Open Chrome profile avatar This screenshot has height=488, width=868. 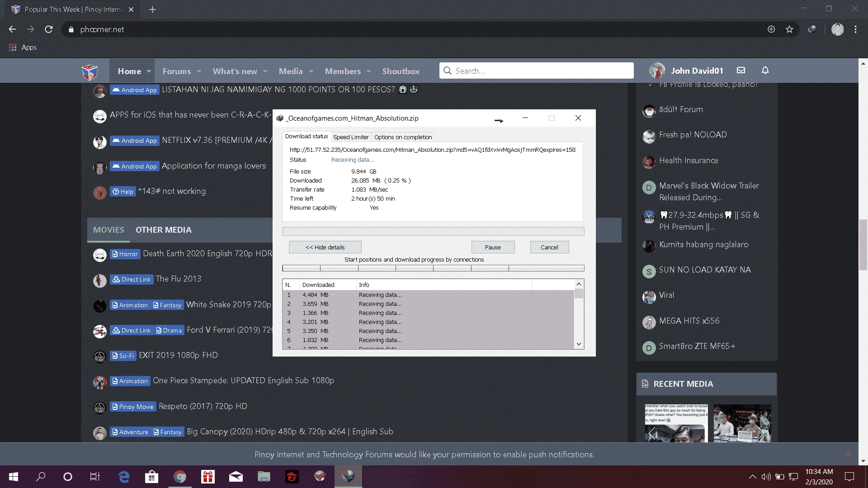[837, 29]
